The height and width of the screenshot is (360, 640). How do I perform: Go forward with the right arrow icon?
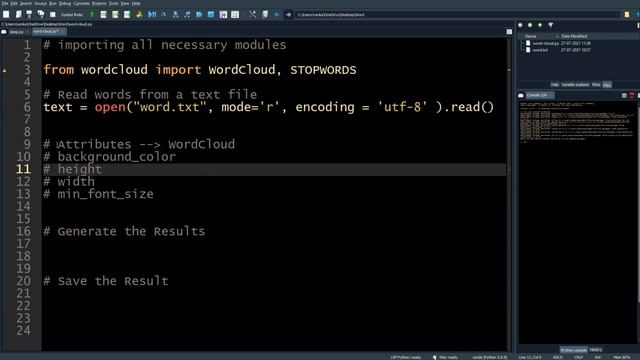(288, 14)
